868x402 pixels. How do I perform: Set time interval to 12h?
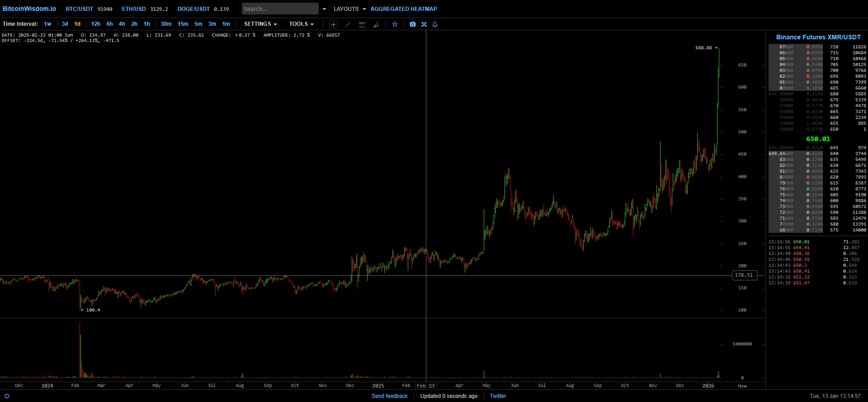coord(96,24)
